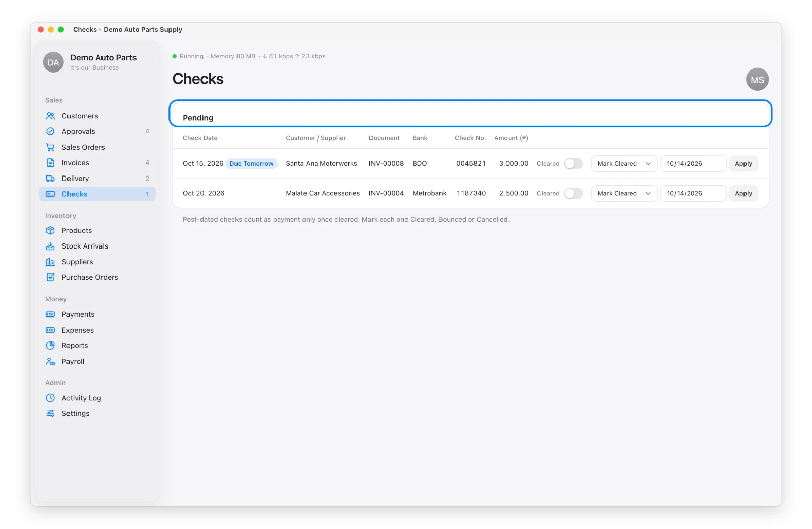Click the Checks sidebar icon
This screenshot has width=812, height=529.
tap(50, 194)
